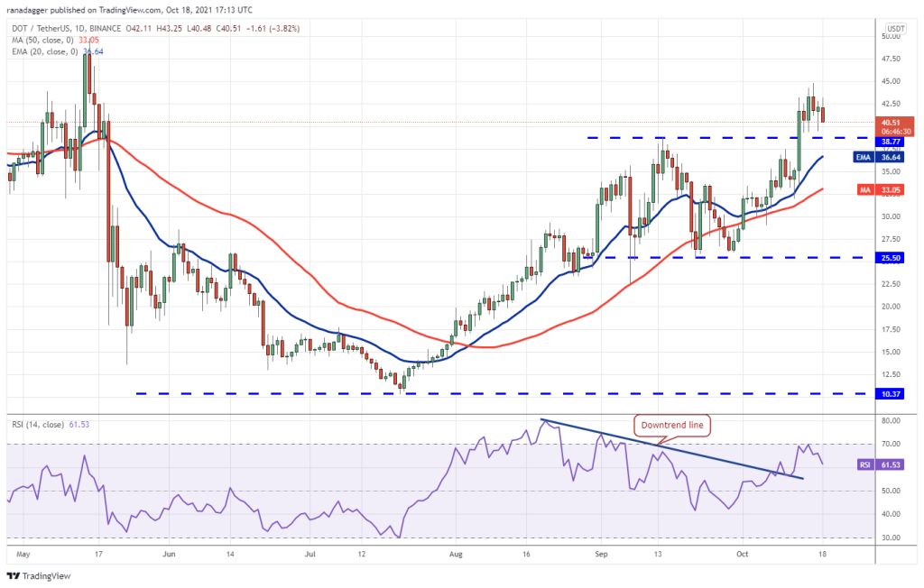Click the 20.00 price axis value

891,307
